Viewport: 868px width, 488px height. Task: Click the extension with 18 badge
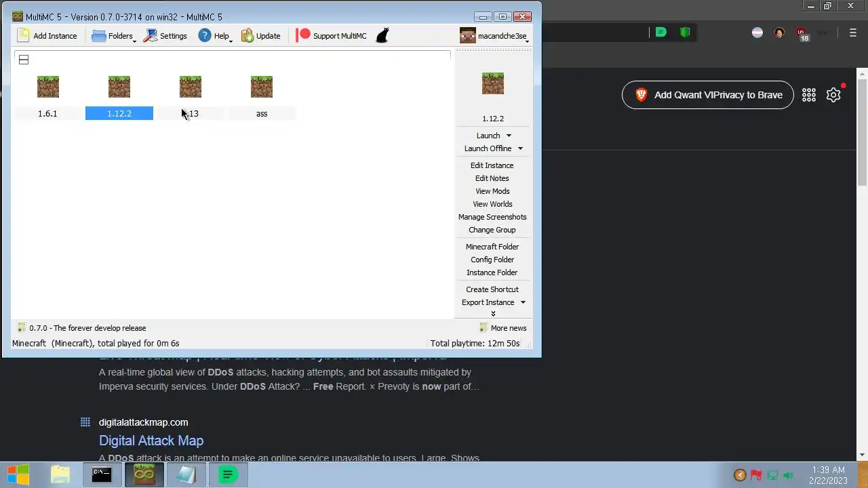802,33
